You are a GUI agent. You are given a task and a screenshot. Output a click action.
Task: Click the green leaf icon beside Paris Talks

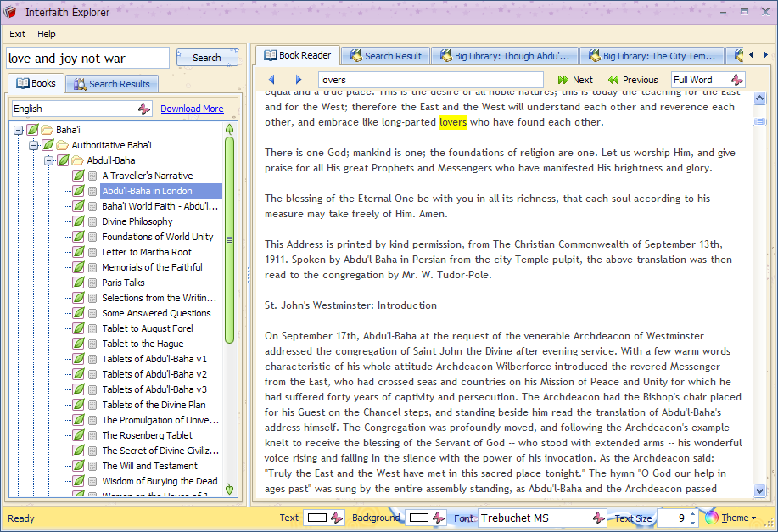78,283
